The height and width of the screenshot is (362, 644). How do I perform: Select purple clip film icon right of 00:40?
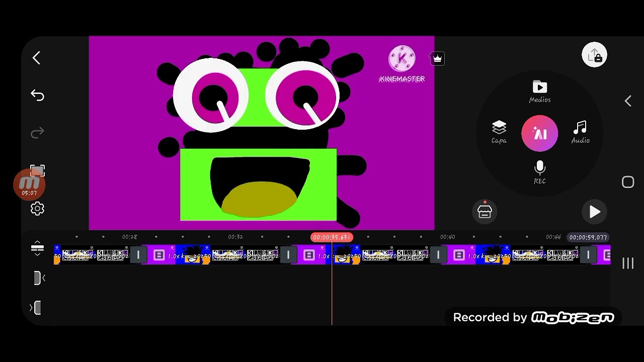(x=459, y=255)
